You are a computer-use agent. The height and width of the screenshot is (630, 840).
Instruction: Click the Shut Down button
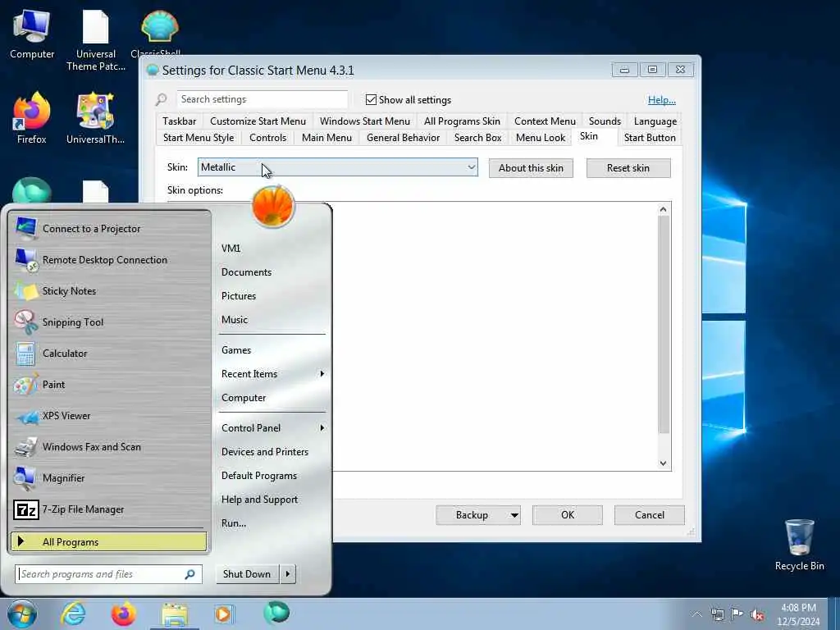(247, 574)
